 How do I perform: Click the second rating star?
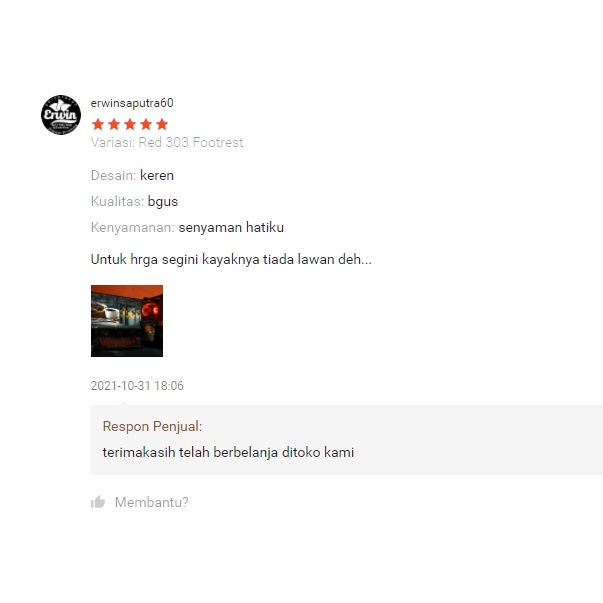114,124
